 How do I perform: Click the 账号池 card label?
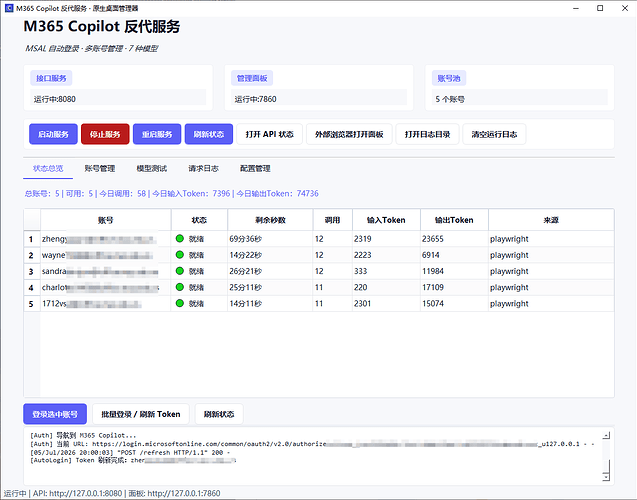coord(449,78)
